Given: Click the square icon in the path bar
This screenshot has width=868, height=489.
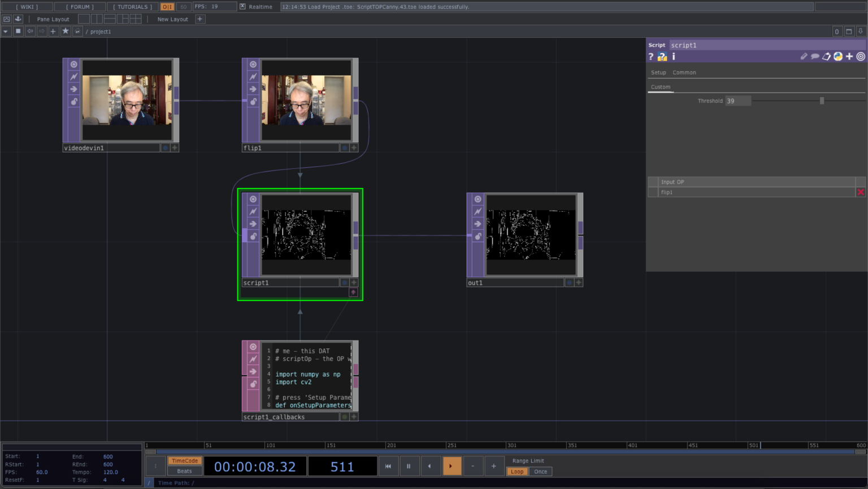Looking at the screenshot, I should [18, 31].
